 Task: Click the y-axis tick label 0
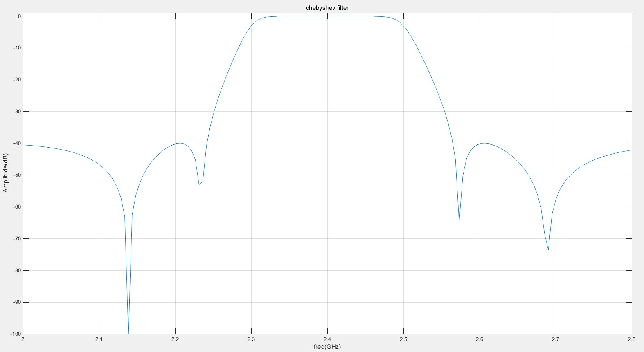click(19, 16)
